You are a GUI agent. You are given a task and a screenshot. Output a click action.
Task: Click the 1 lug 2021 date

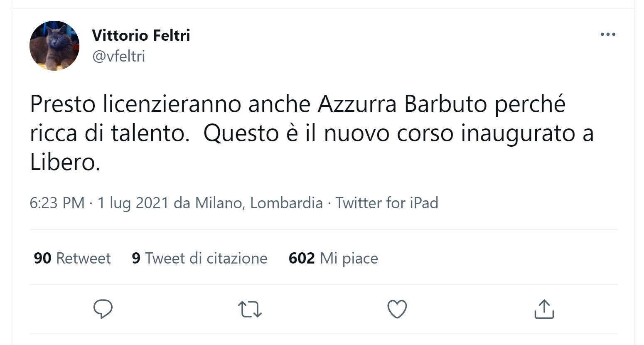[x=133, y=203]
